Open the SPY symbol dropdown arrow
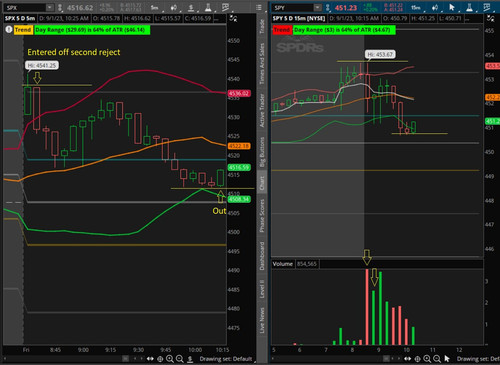500x365 pixels. click(x=318, y=7)
